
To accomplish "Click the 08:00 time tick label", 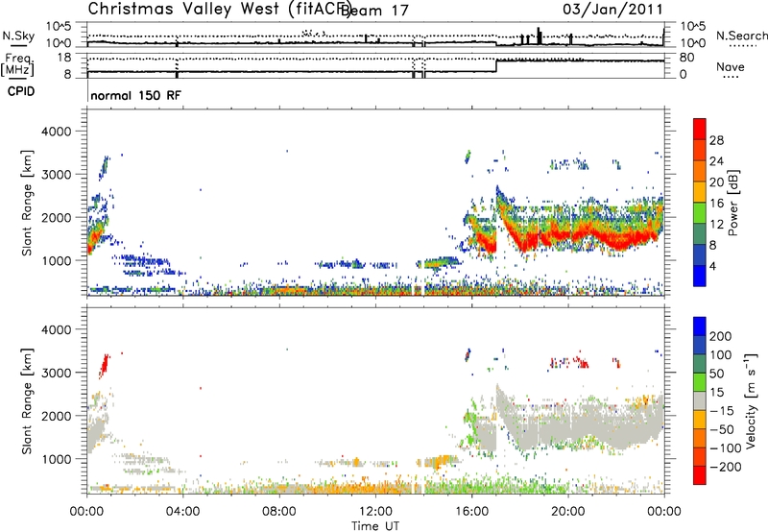I will [x=279, y=512].
